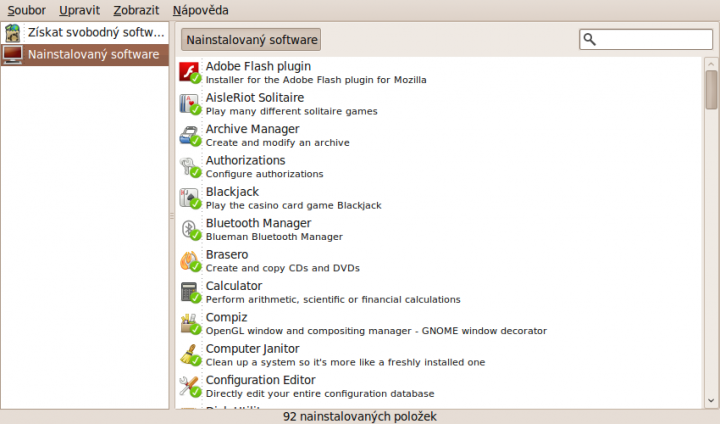Click 'Create and modify an archive' description
The height and width of the screenshot is (424, 720).
coord(277,142)
